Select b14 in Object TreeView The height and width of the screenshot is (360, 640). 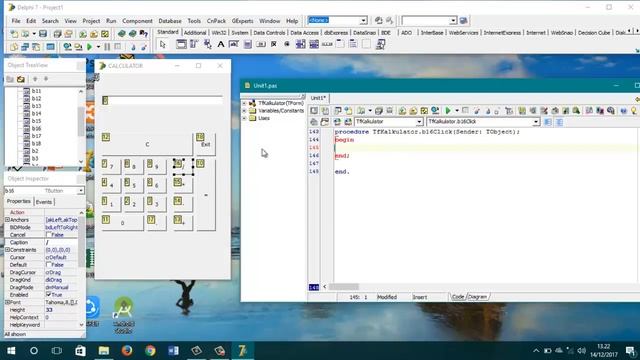[x=36, y=113]
